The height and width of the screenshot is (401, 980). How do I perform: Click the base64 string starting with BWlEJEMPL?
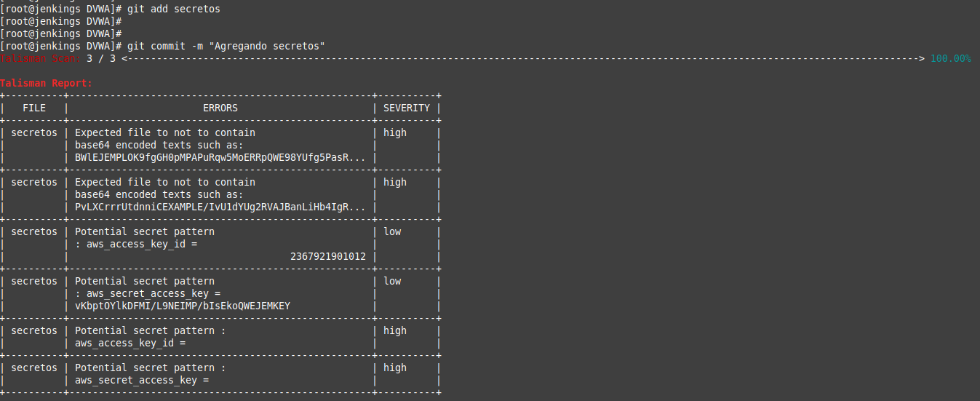pos(220,157)
